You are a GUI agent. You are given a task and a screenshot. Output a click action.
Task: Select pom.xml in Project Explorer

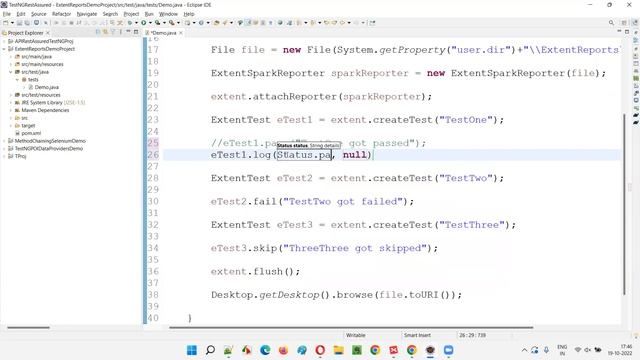31,133
